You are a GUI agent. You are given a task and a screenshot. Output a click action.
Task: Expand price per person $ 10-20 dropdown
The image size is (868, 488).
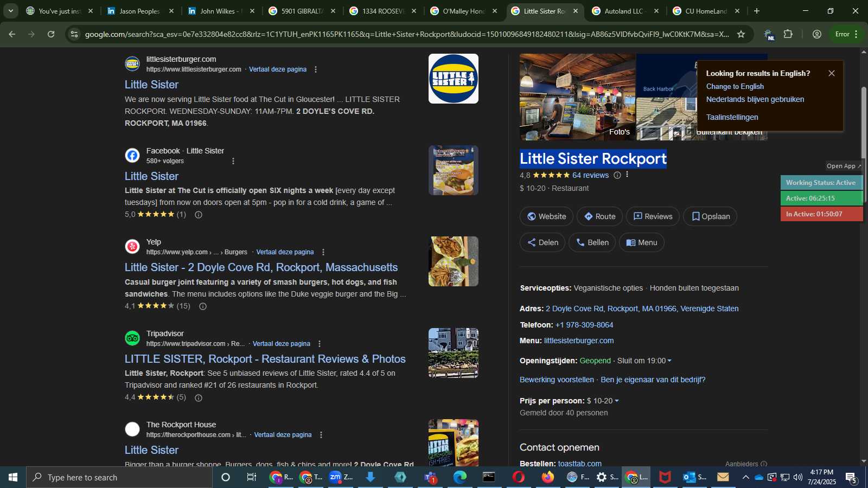click(617, 401)
